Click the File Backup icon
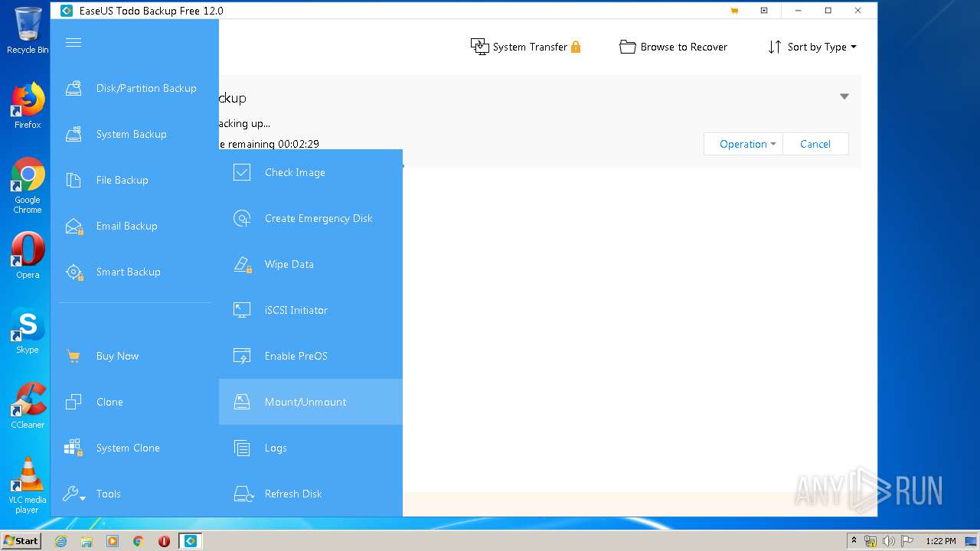The width and height of the screenshot is (980, 551). click(x=73, y=180)
